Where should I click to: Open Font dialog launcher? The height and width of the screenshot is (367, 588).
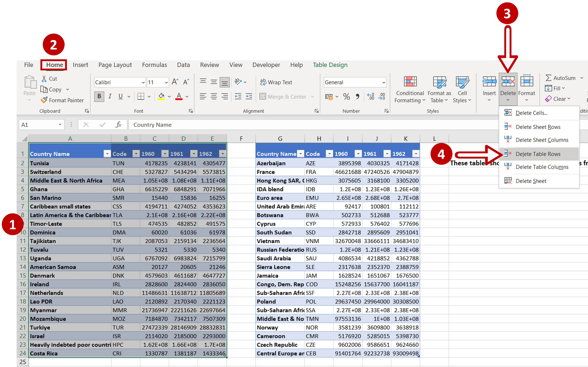pyautogui.click(x=191, y=111)
